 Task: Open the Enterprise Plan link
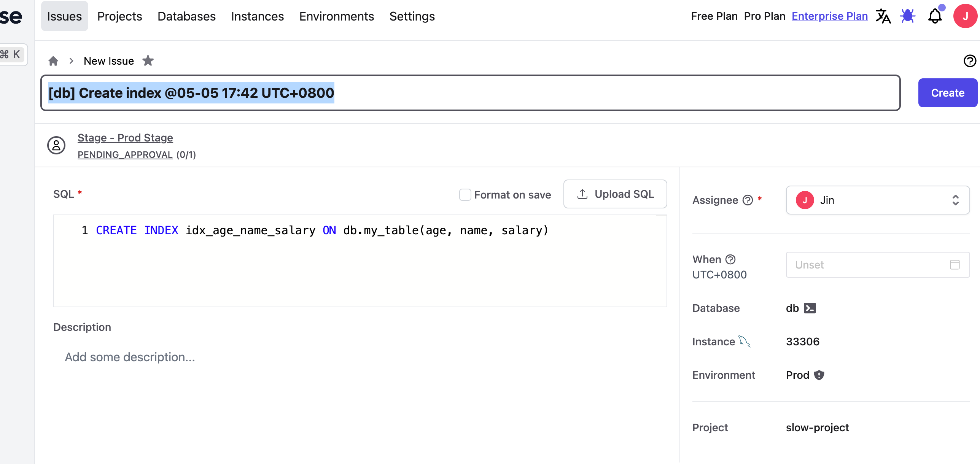(829, 16)
